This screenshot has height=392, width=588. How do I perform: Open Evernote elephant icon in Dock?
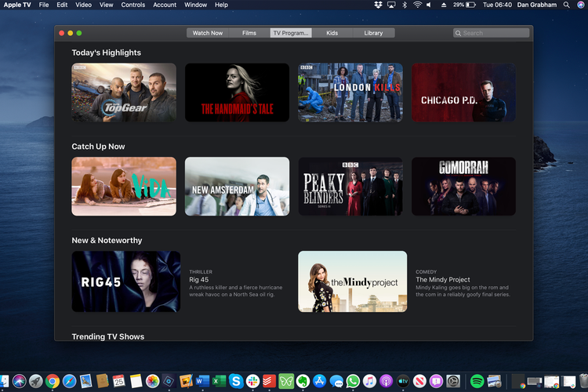[303, 382]
